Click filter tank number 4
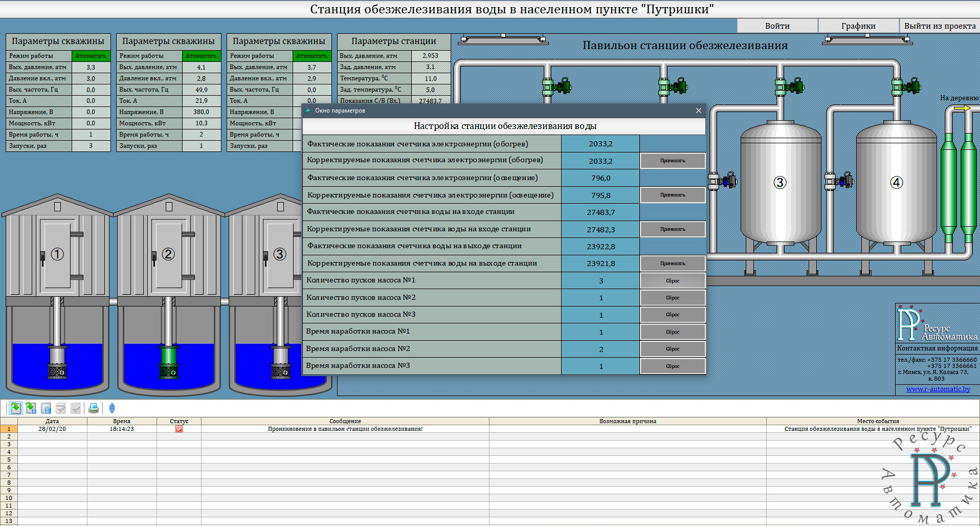The height and width of the screenshot is (526, 980). (x=897, y=182)
